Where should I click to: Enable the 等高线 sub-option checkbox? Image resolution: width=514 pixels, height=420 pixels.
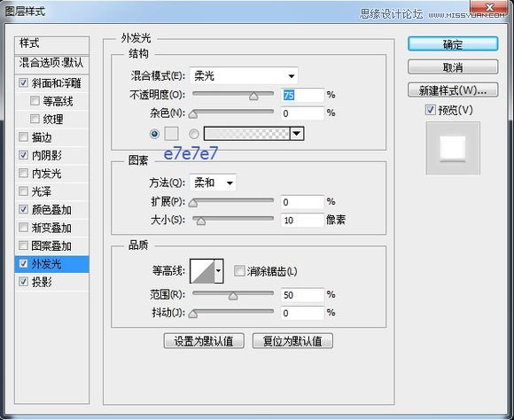point(35,100)
